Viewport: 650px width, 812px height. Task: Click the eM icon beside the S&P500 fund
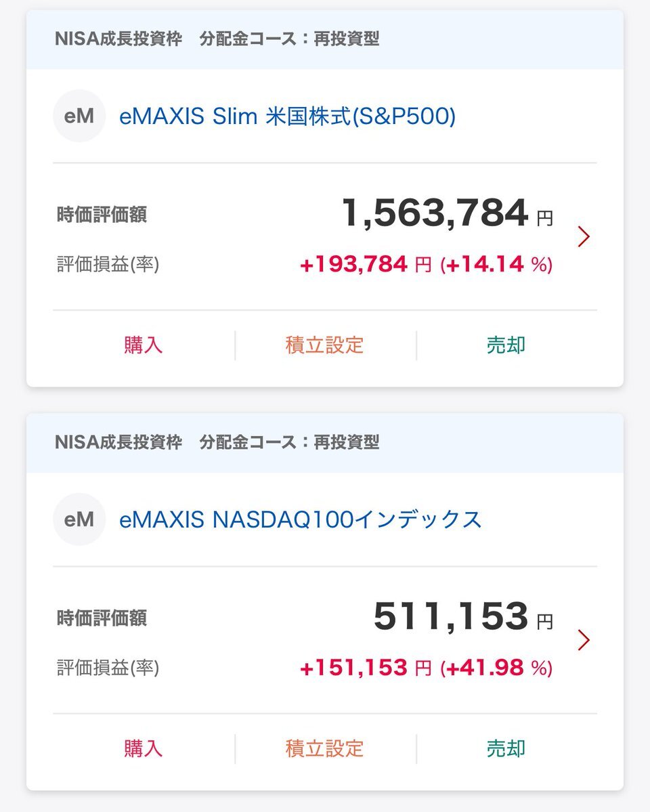click(79, 116)
